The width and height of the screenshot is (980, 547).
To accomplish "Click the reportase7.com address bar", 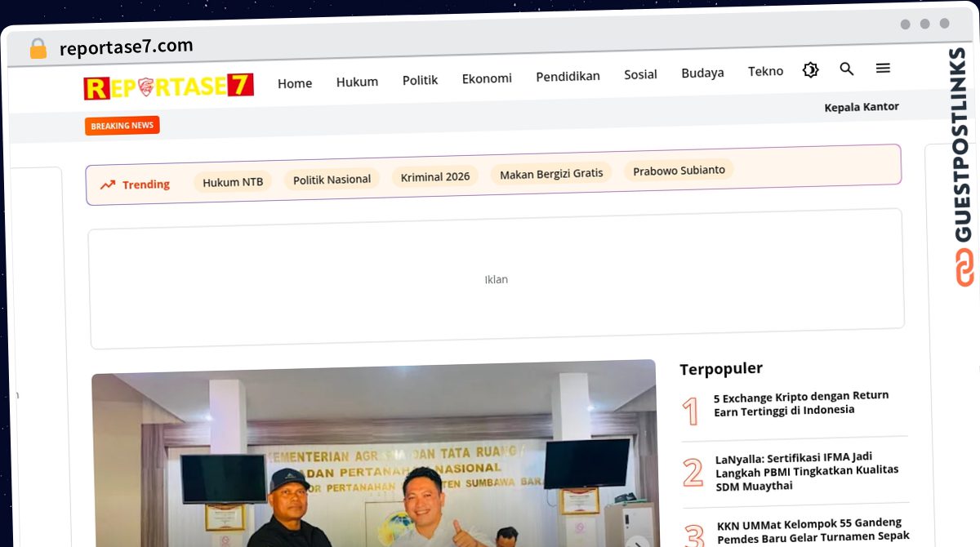I will pyautogui.click(x=127, y=47).
